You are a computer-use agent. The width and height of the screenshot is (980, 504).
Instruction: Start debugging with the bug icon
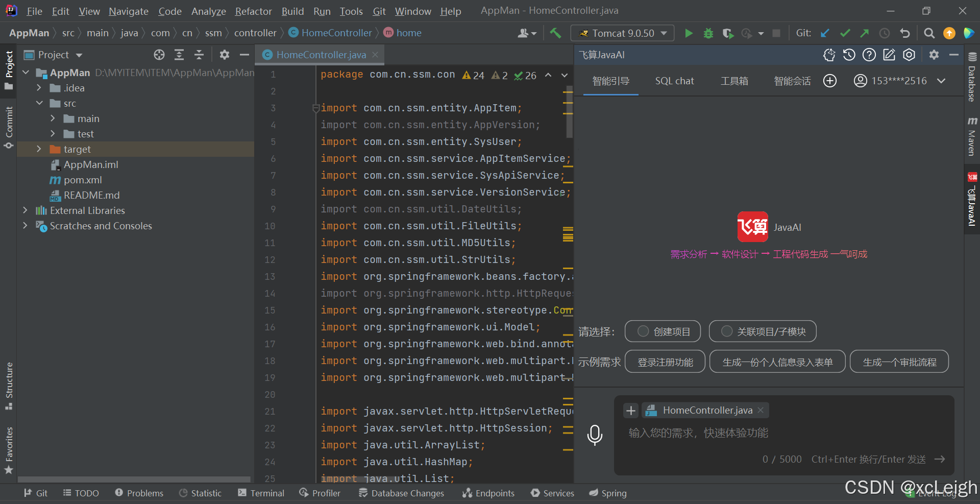pos(708,33)
